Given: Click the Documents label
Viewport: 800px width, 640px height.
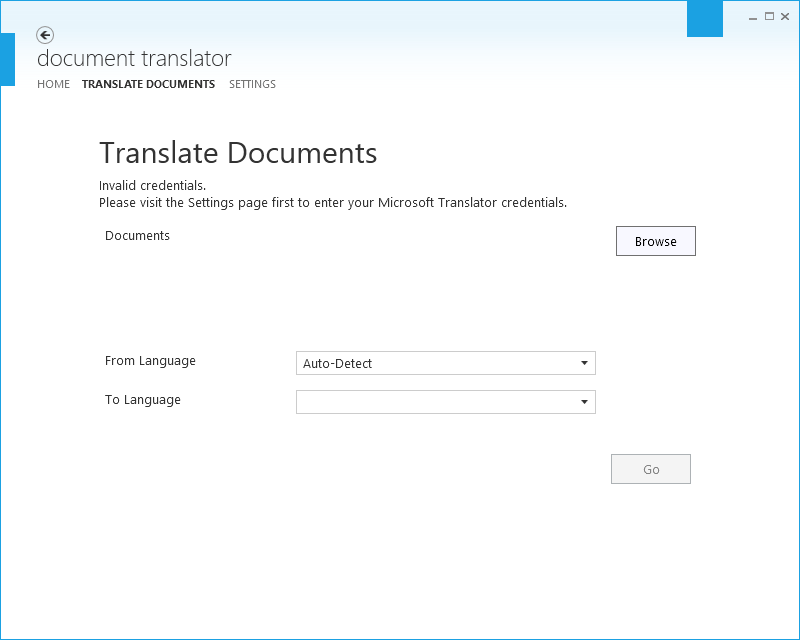Looking at the screenshot, I should 137,236.
